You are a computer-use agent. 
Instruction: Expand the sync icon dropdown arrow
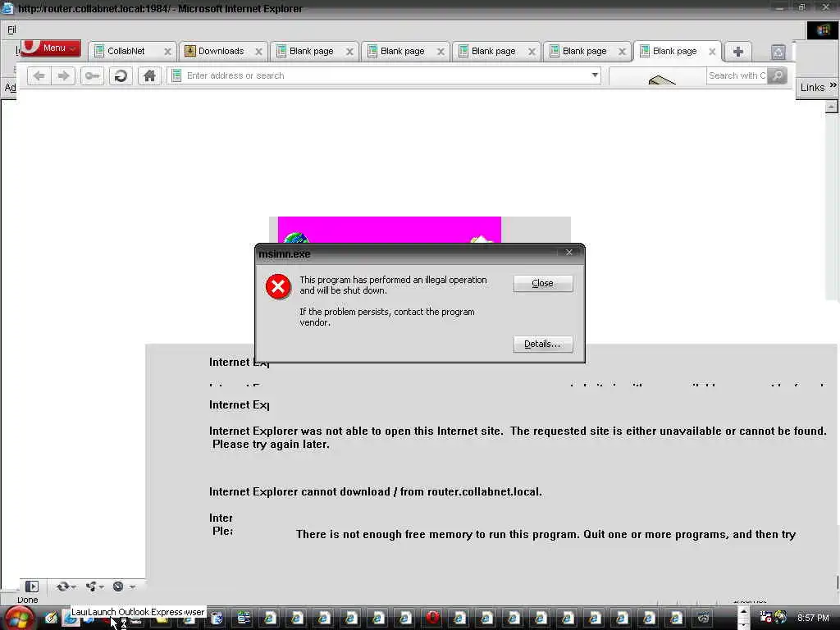(x=73, y=587)
